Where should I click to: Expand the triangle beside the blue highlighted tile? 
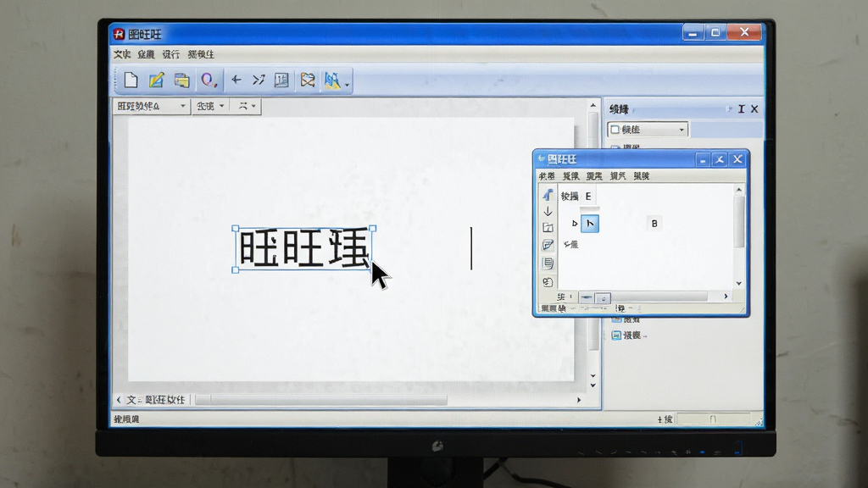pos(575,224)
